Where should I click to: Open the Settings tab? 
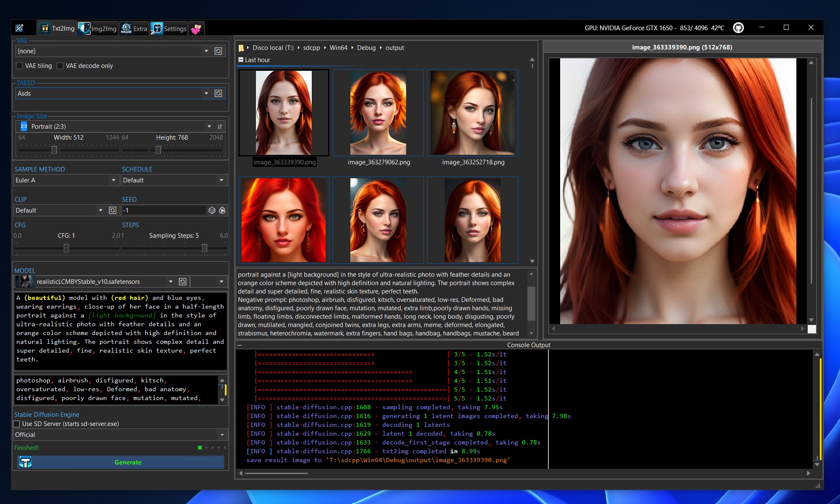(x=169, y=29)
